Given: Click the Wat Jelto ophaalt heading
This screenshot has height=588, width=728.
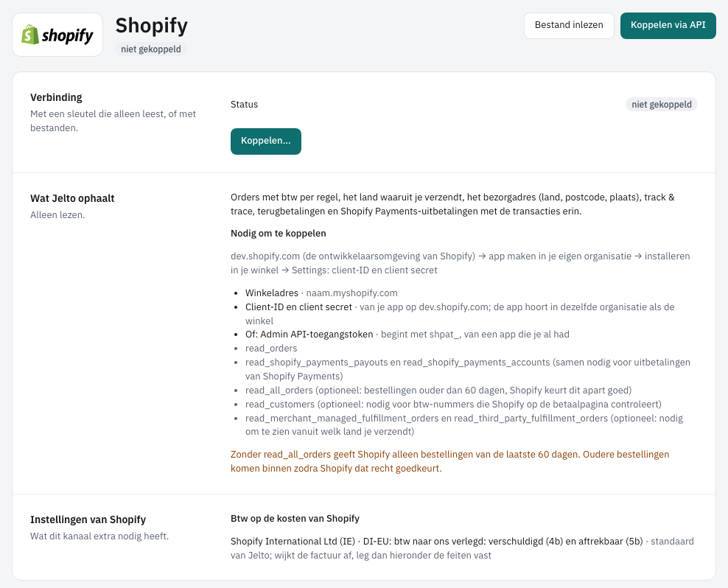Looking at the screenshot, I should (72, 198).
